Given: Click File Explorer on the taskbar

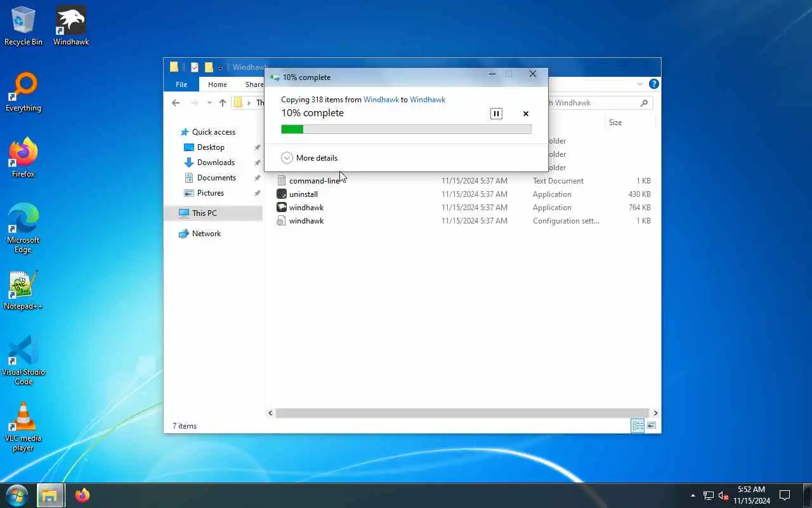Looking at the screenshot, I should click(x=49, y=495).
